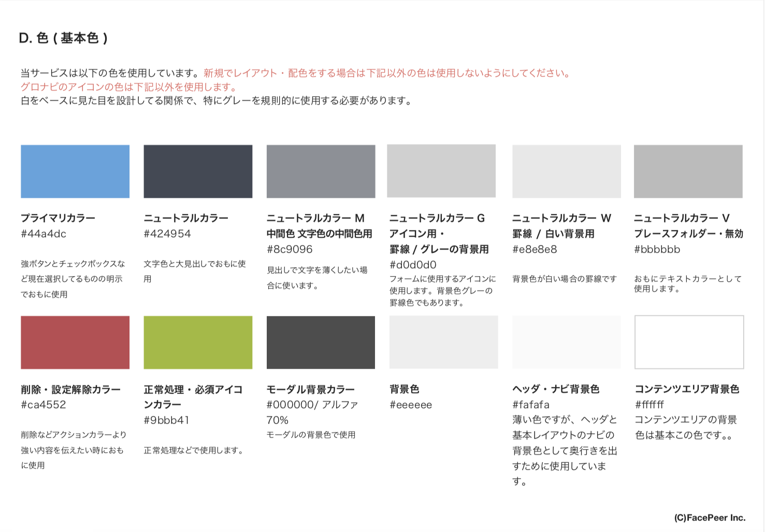Select the dark navy #424954 swatch
Viewport: 765px width, 532px height.
click(198, 171)
